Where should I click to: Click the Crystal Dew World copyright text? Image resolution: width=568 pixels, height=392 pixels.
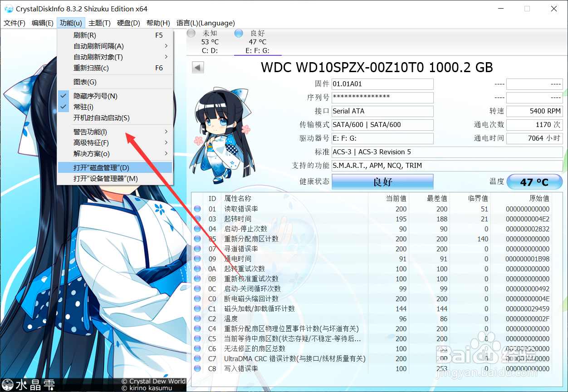[x=153, y=382]
